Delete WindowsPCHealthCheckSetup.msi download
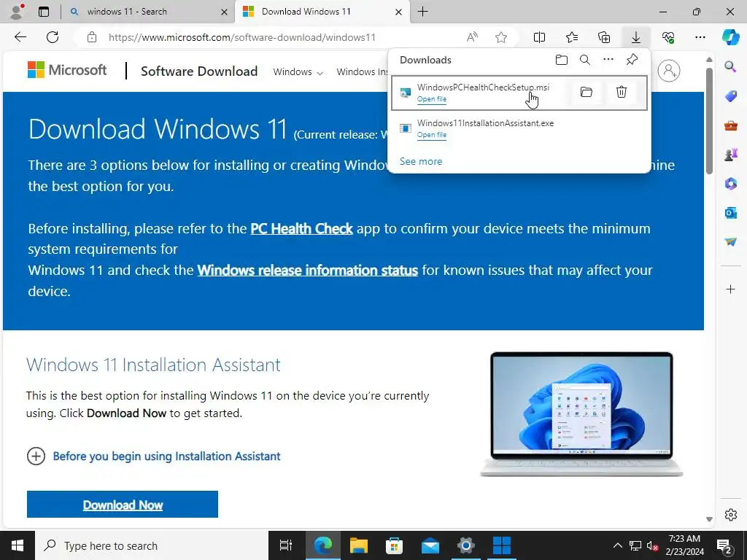The image size is (747, 560). [622, 92]
